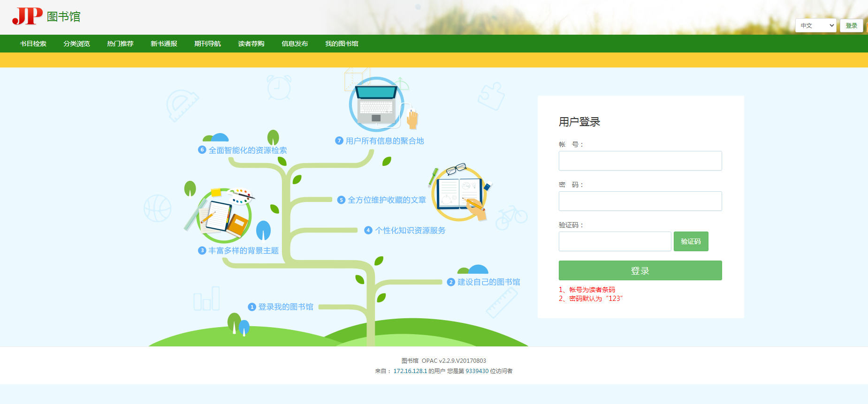868x404 pixels.
Task: Click the green 验证码 button
Action: (x=691, y=241)
